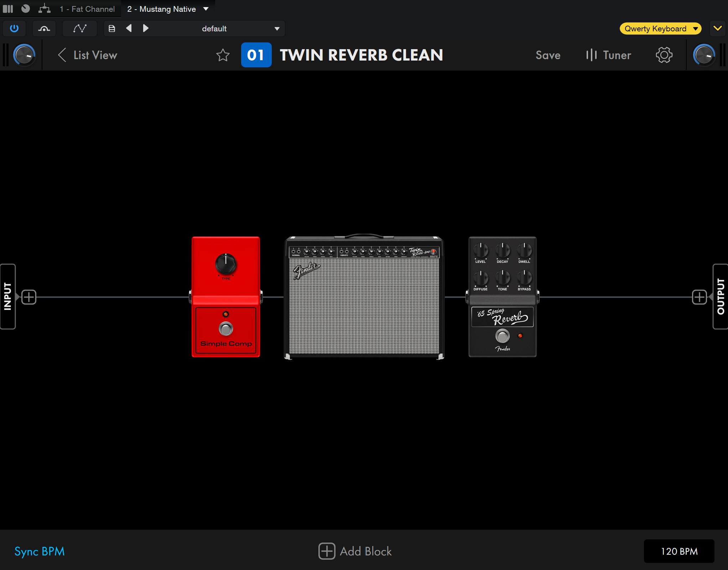Open the Qwerty Keyboard dropdown
Viewport: 728px width, 570px height.
(660, 28)
